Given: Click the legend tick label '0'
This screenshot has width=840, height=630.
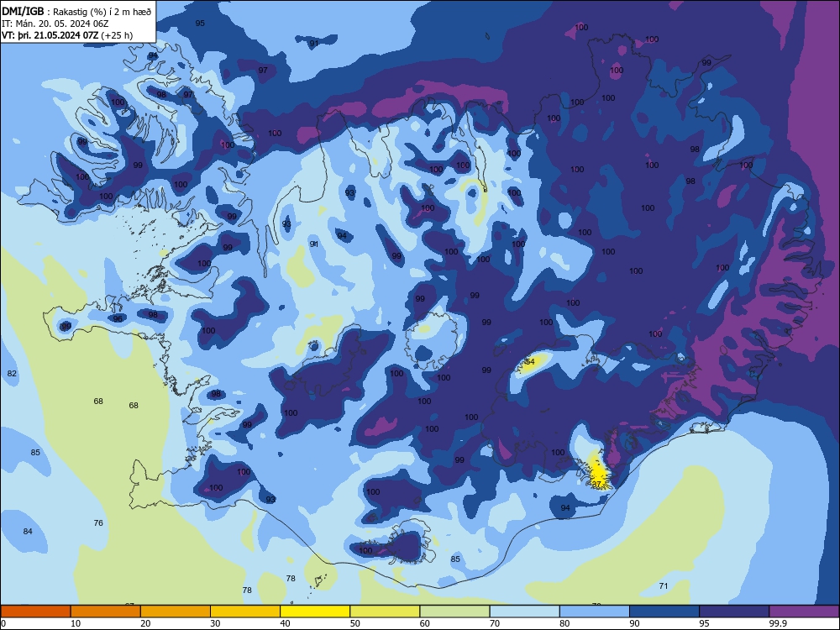Looking at the screenshot, I should [3, 623].
